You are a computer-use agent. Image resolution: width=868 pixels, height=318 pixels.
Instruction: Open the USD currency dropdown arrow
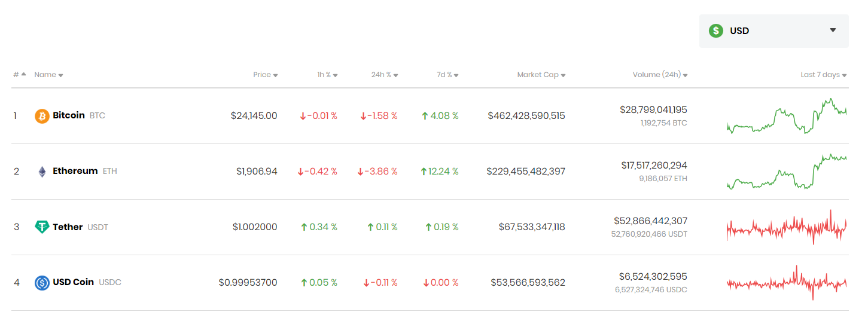coord(833,30)
